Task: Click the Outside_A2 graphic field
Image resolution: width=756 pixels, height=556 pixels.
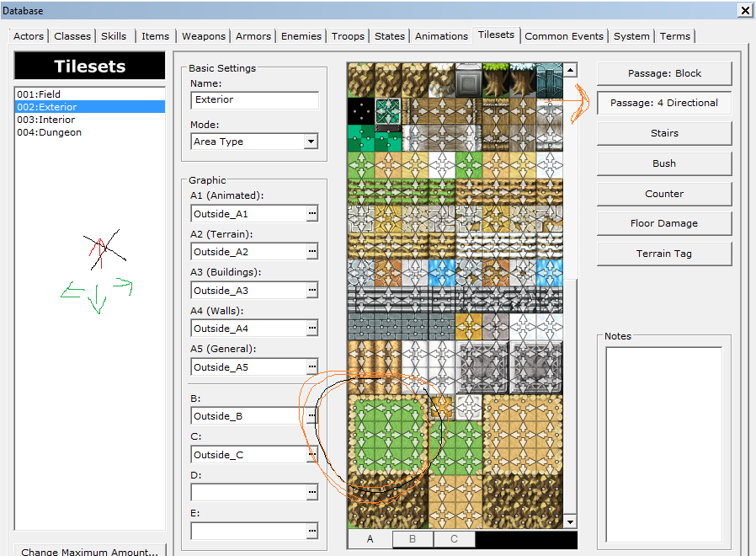Action: pos(249,251)
